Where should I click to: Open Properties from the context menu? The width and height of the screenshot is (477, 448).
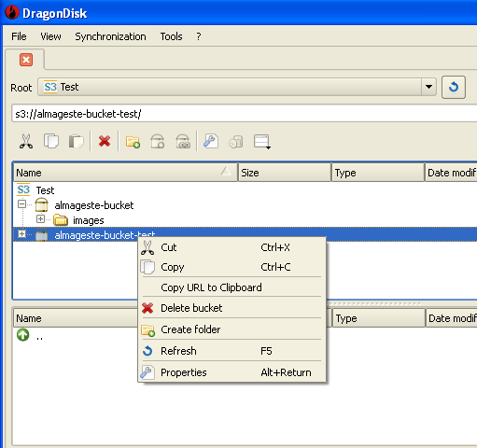coord(231,372)
